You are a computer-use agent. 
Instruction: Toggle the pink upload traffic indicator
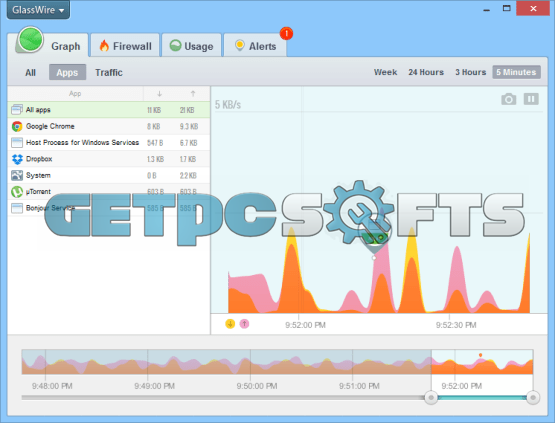coord(244,324)
